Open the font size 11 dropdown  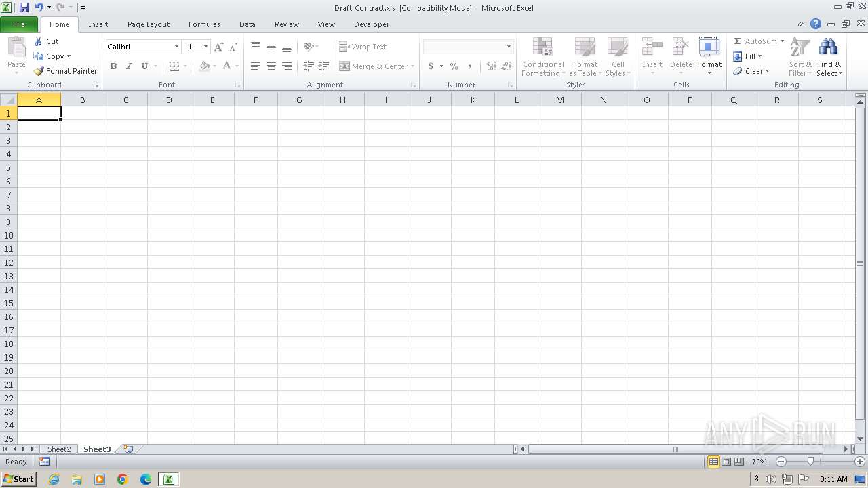(x=205, y=47)
